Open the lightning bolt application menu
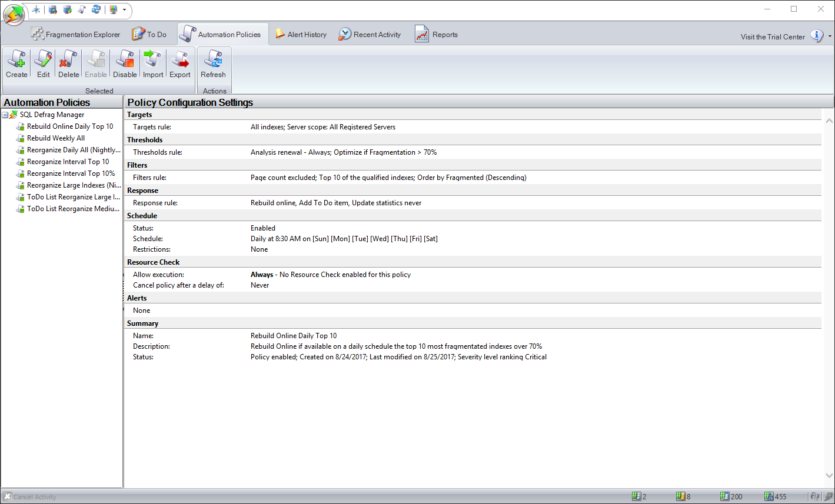The image size is (835, 504). coord(14,14)
